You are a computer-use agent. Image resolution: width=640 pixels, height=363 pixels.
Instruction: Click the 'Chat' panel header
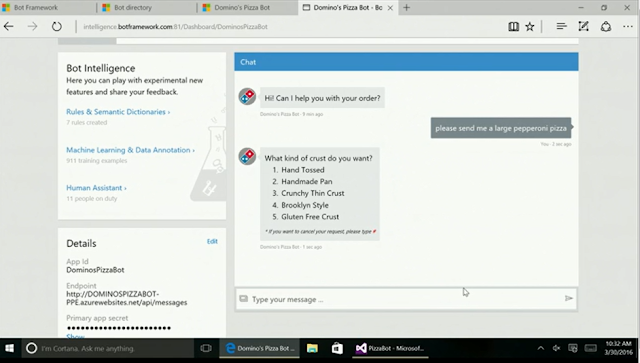[x=406, y=62]
